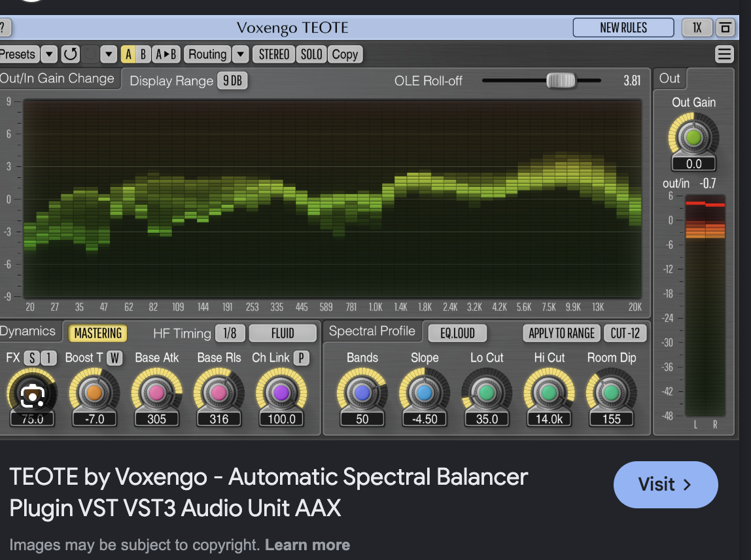Open the hamburger menu icon
The width and height of the screenshot is (751, 560).
point(724,54)
